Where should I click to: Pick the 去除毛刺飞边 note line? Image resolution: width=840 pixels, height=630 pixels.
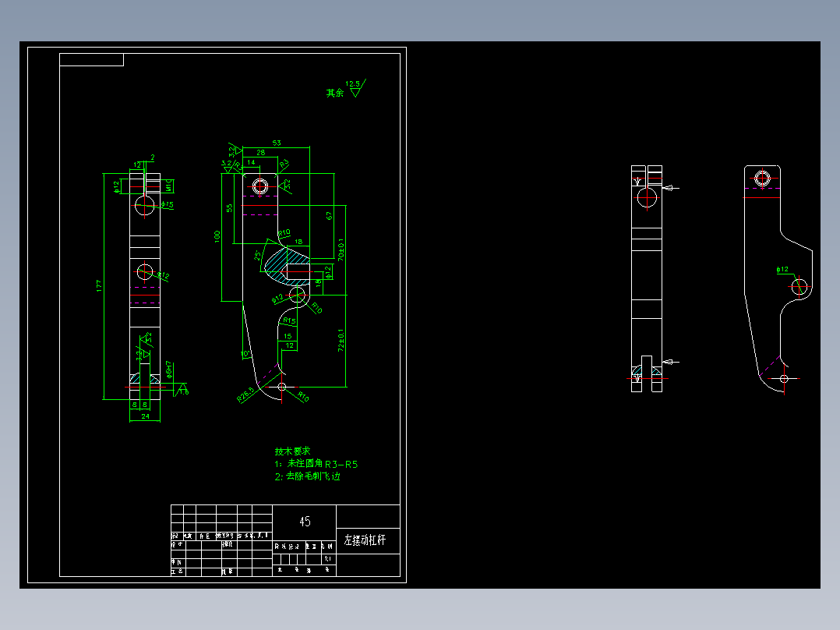[x=308, y=476]
